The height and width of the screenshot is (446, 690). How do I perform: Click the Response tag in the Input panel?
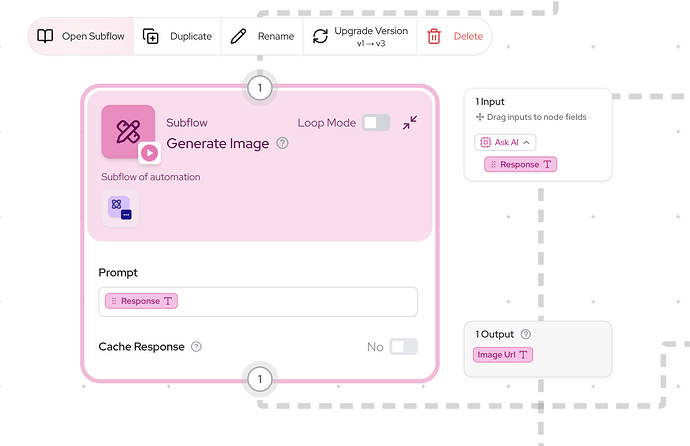521,165
